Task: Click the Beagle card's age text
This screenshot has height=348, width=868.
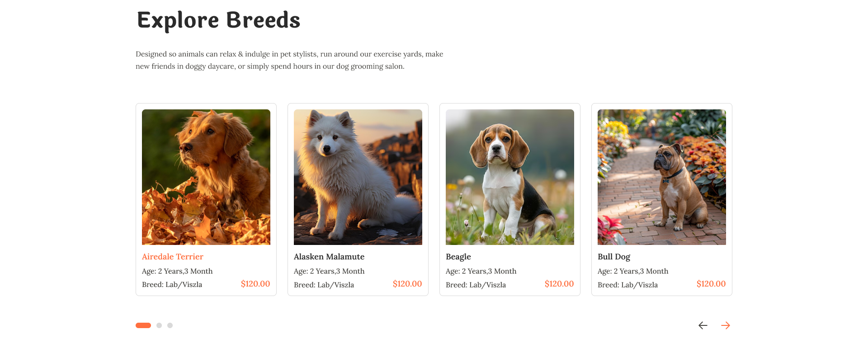Action: coord(481,271)
